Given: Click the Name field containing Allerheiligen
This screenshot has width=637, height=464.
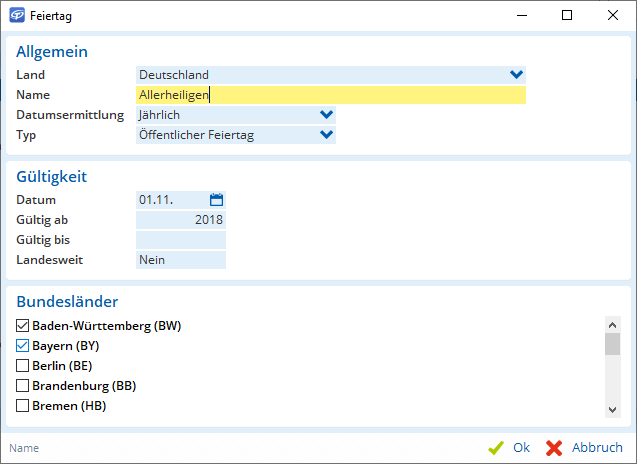Looking at the screenshot, I should coord(330,95).
